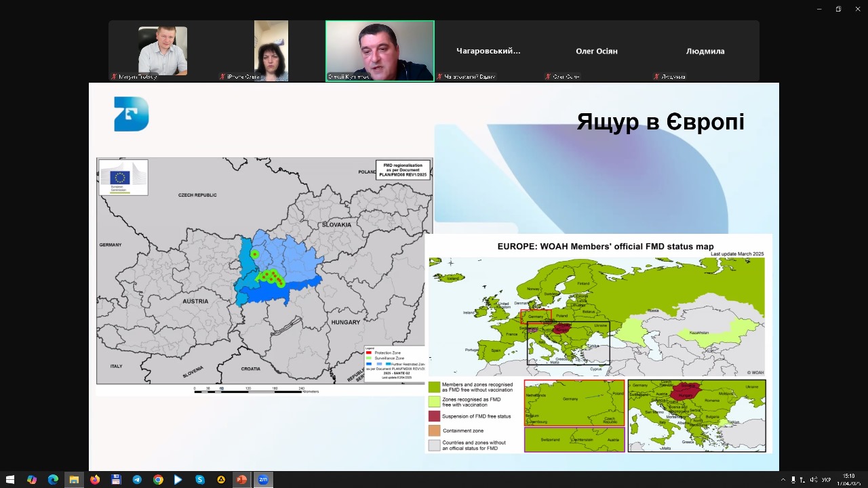Viewport: 868px width, 488px height.
Task: Click the muted mic icon on Maryan's tile
Action: tap(114, 77)
